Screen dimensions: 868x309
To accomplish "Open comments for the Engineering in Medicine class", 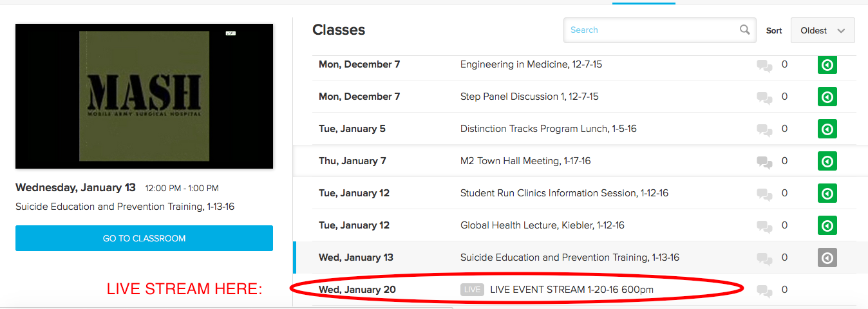I will pyautogui.click(x=765, y=65).
